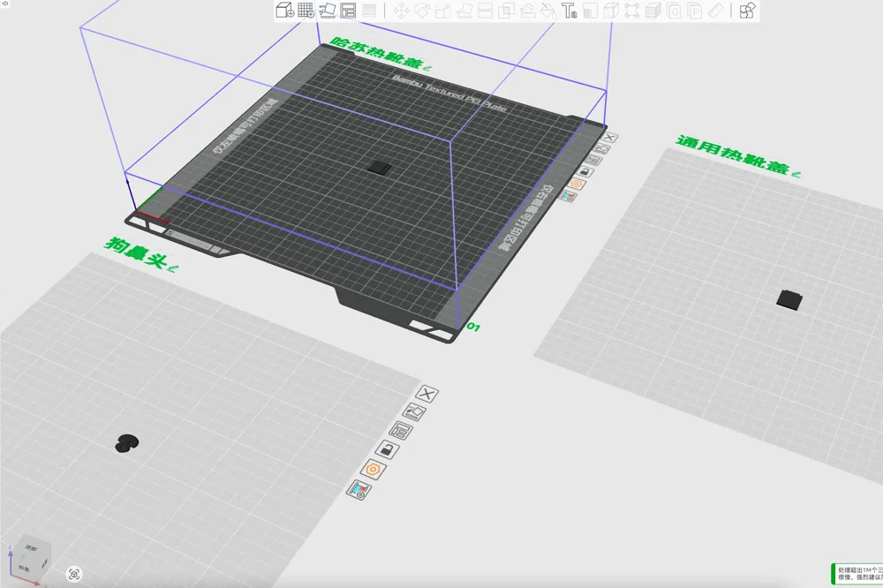Edit the 狗鼻头 plate name pencil
Screen dimensions: 883x588
click(x=173, y=268)
